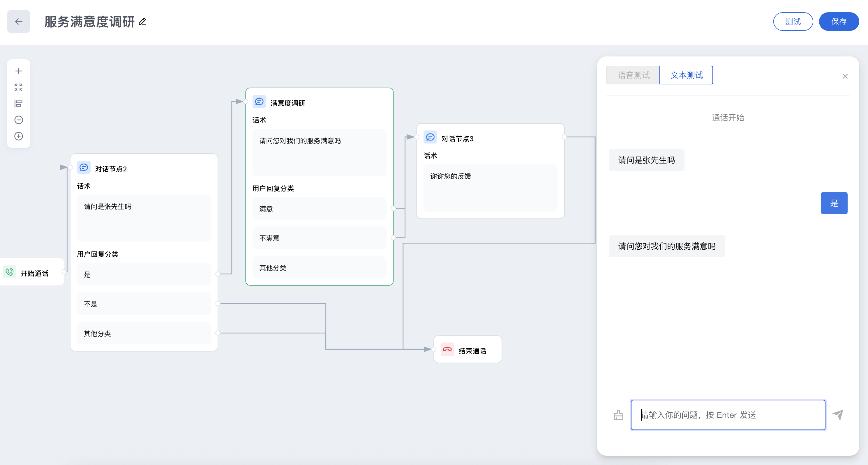
Task: Click the green phone icon on 开始通话
Action: click(x=10, y=272)
